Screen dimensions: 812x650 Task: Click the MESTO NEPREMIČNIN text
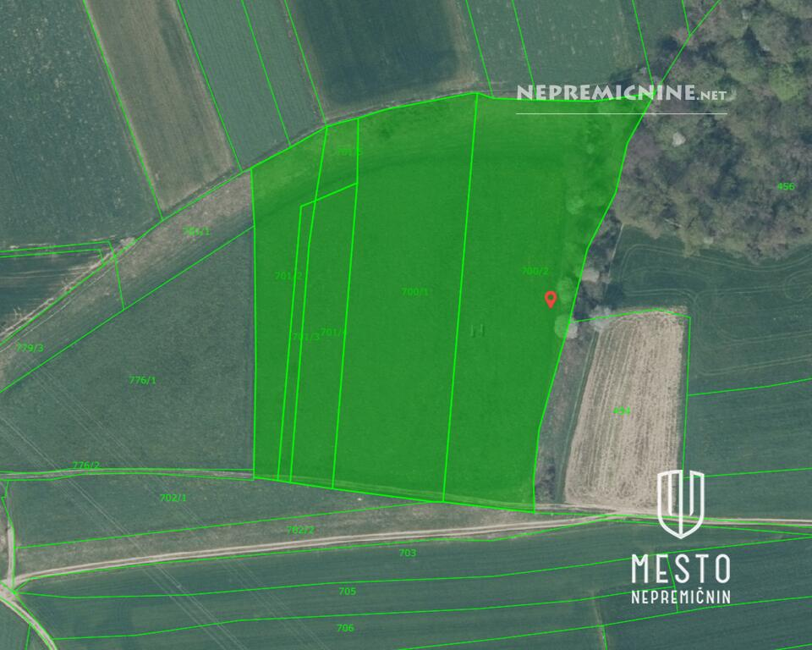(x=681, y=579)
